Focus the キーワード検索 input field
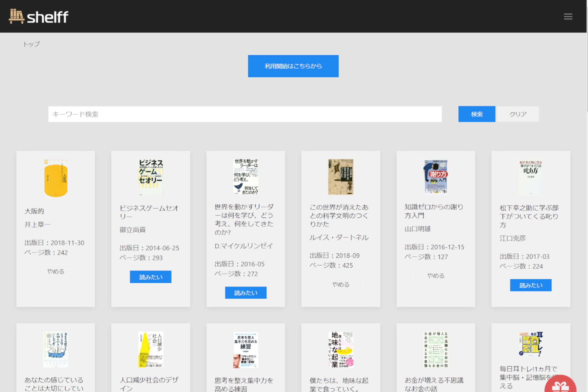 245,114
